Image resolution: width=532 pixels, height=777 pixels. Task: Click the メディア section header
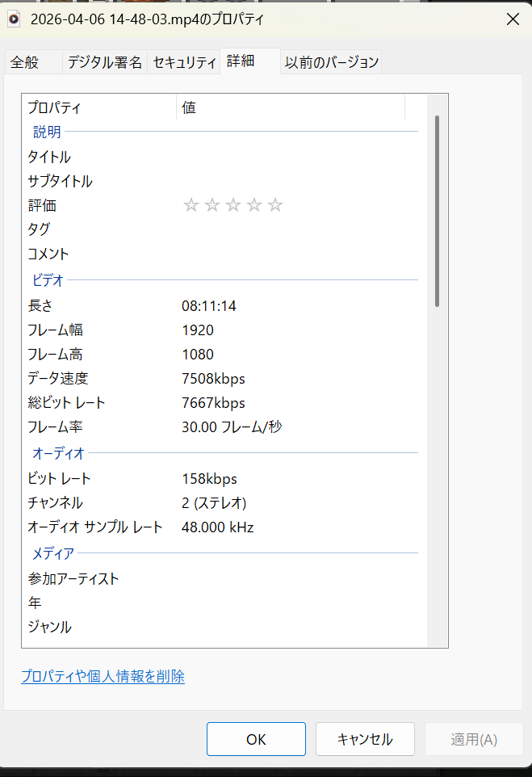pos(53,553)
